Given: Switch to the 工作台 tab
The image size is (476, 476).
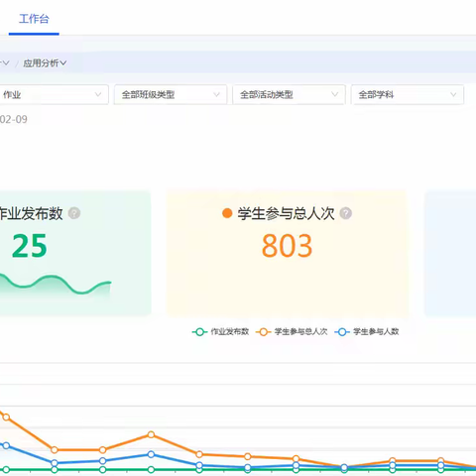Looking at the screenshot, I should point(34,19).
